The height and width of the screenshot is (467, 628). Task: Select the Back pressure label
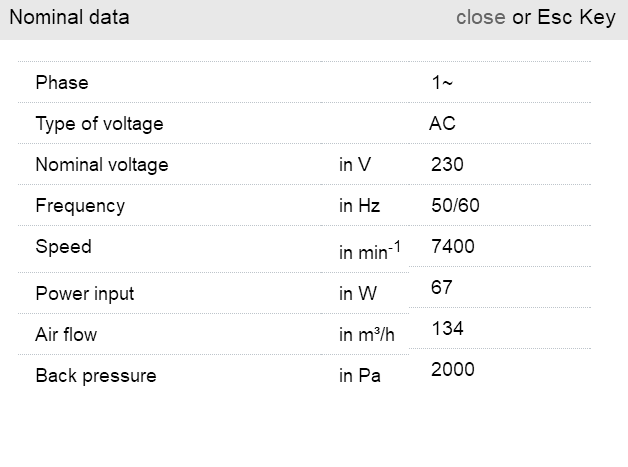(x=96, y=376)
